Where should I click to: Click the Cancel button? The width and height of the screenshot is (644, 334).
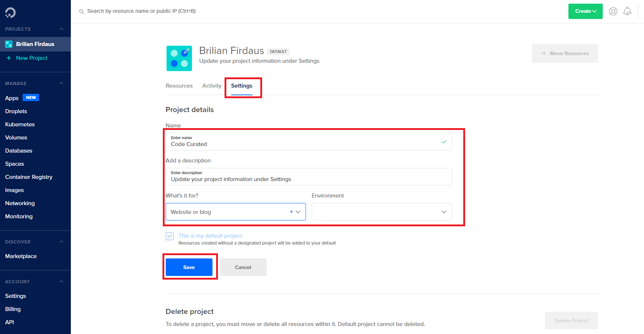click(x=243, y=267)
